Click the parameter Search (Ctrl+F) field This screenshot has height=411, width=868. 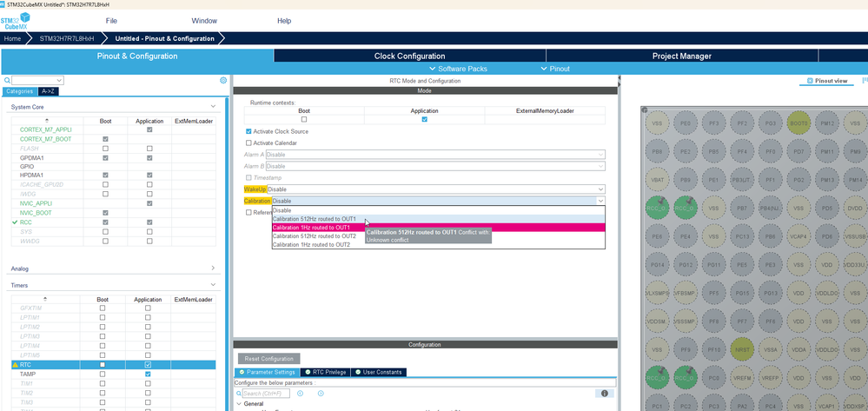(x=266, y=394)
